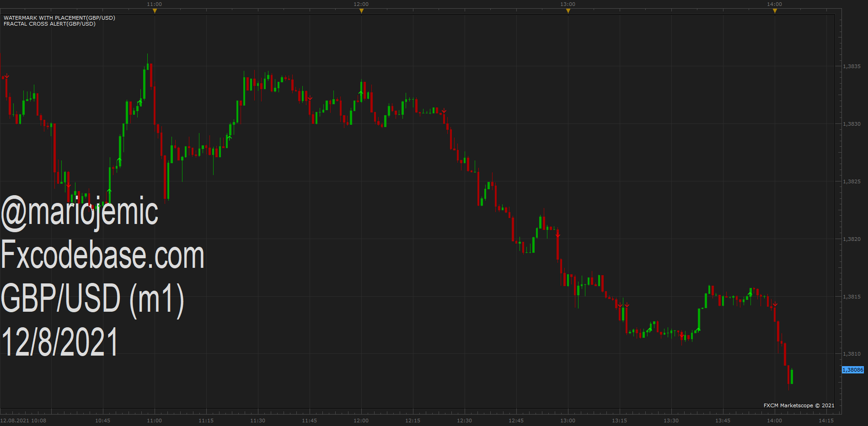This screenshot has height=426, width=868.
Task: Click the yellow triangle marker below top 13:00
Action: click(568, 11)
